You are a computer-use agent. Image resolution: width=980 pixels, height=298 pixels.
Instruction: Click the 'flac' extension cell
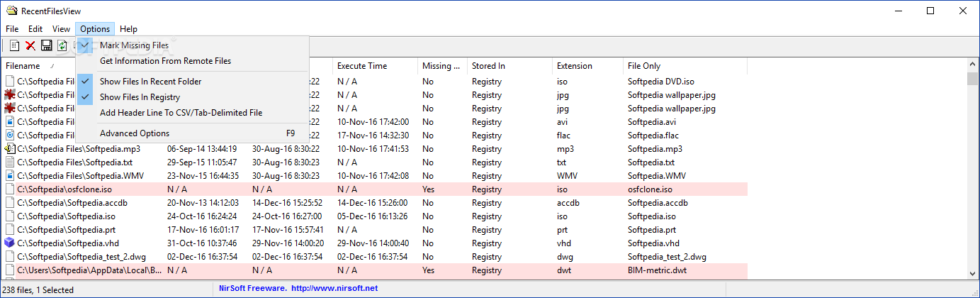tap(565, 136)
